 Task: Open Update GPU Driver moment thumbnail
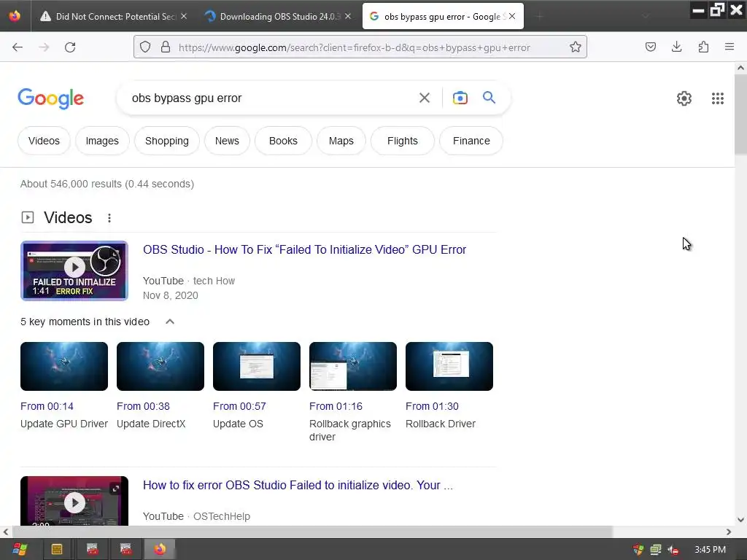(x=64, y=366)
